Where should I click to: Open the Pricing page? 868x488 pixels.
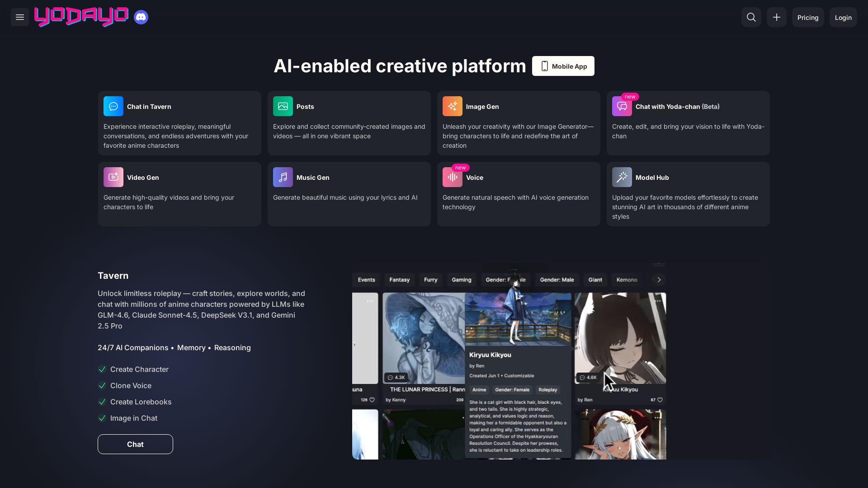pos(808,17)
